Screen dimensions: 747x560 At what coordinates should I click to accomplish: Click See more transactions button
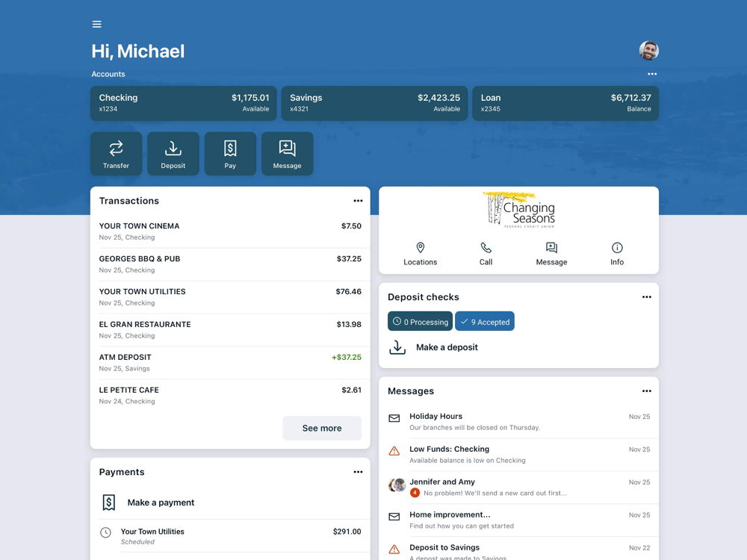322,428
